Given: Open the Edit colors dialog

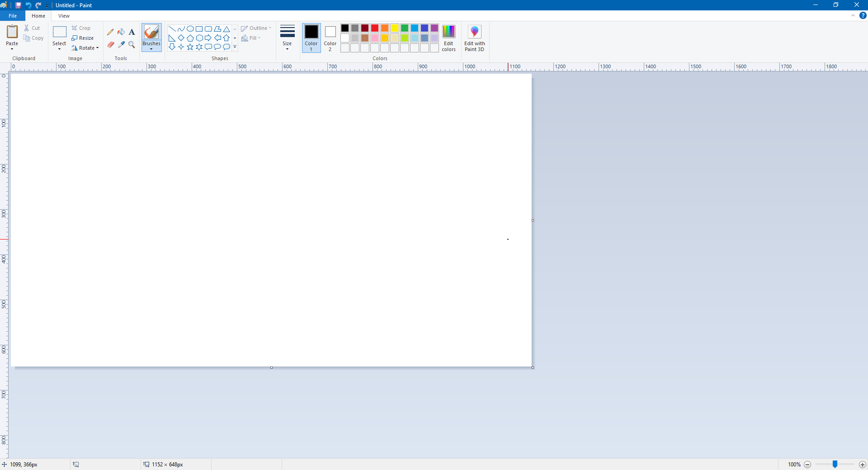Looking at the screenshot, I should (448, 38).
